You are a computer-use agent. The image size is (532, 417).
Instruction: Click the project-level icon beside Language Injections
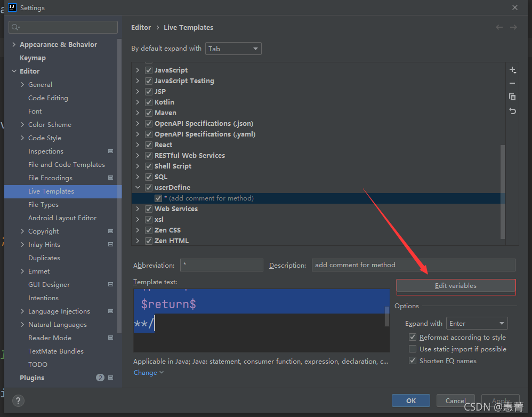coord(110,311)
